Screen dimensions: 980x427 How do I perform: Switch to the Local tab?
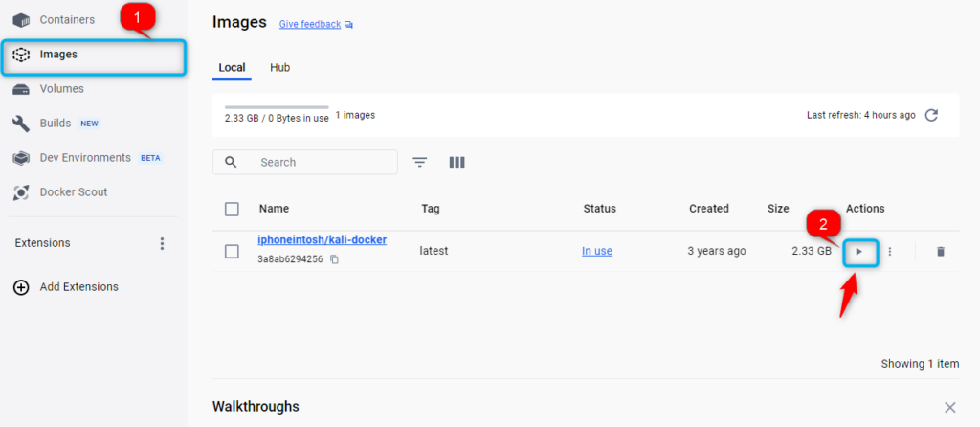tap(232, 68)
